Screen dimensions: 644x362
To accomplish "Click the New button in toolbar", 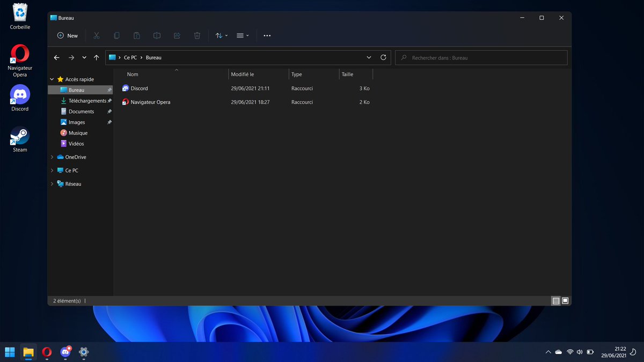I will pyautogui.click(x=68, y=35).
